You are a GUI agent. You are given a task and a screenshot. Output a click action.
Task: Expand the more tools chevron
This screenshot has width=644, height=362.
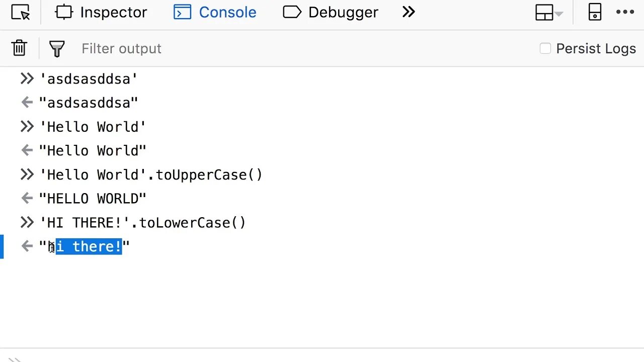(x=409, y=12)
